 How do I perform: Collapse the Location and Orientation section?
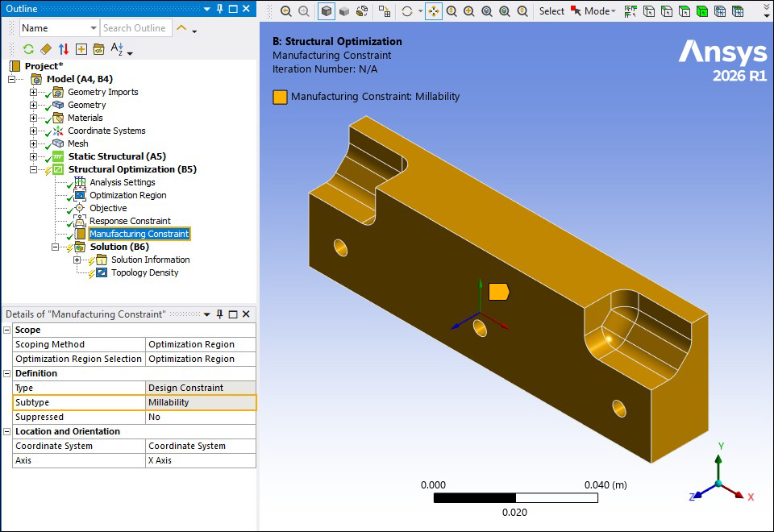point(7,431)
